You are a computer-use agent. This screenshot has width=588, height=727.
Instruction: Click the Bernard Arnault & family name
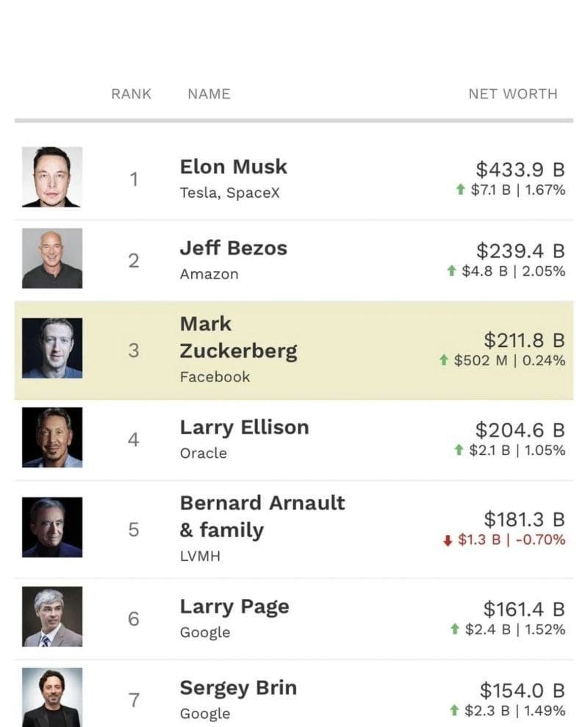262,517
